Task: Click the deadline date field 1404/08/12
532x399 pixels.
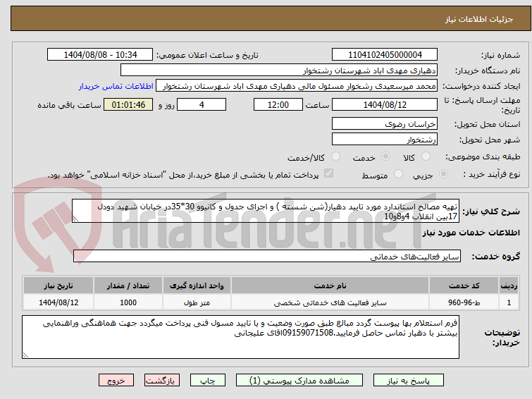Action: (x=385, y=104)
